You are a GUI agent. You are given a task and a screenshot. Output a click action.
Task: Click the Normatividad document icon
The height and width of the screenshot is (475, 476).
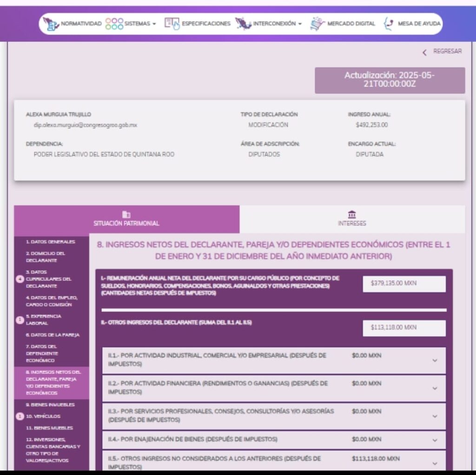point(51,23)
